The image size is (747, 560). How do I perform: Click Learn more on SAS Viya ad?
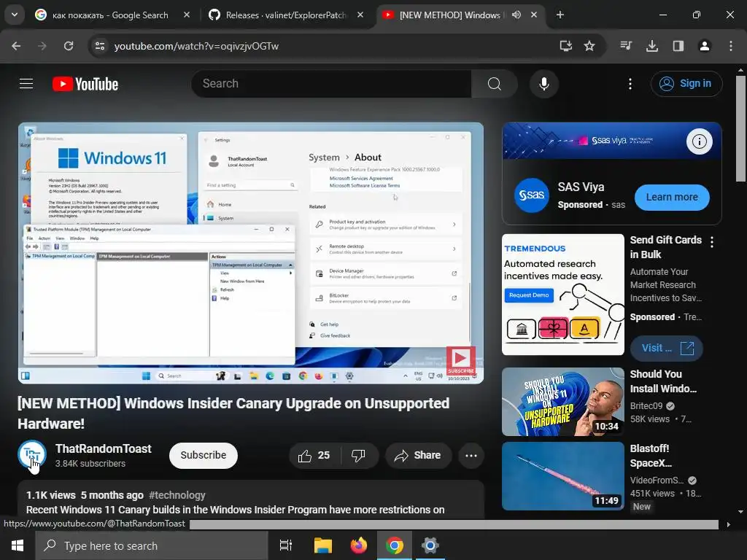pyautogui.click(x=672, y=197)
